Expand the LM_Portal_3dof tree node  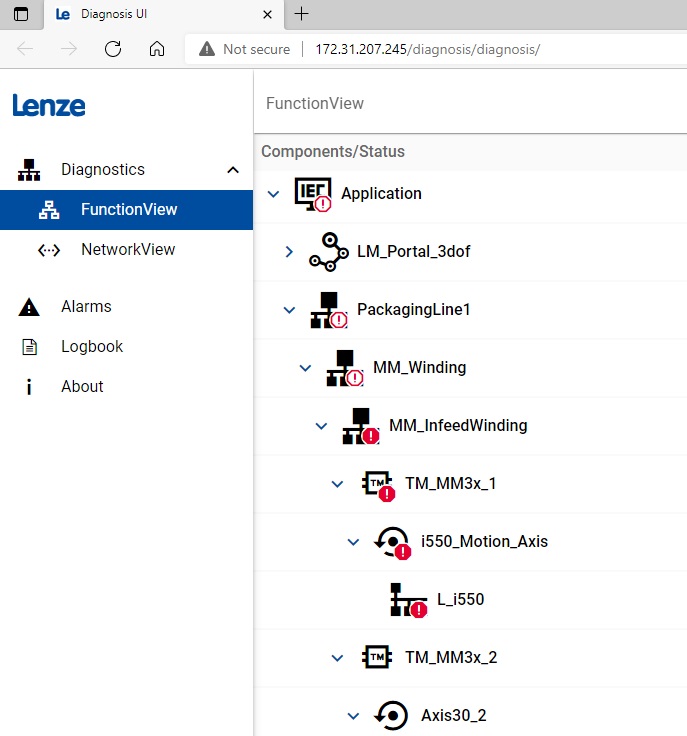(x=289, y=252)
